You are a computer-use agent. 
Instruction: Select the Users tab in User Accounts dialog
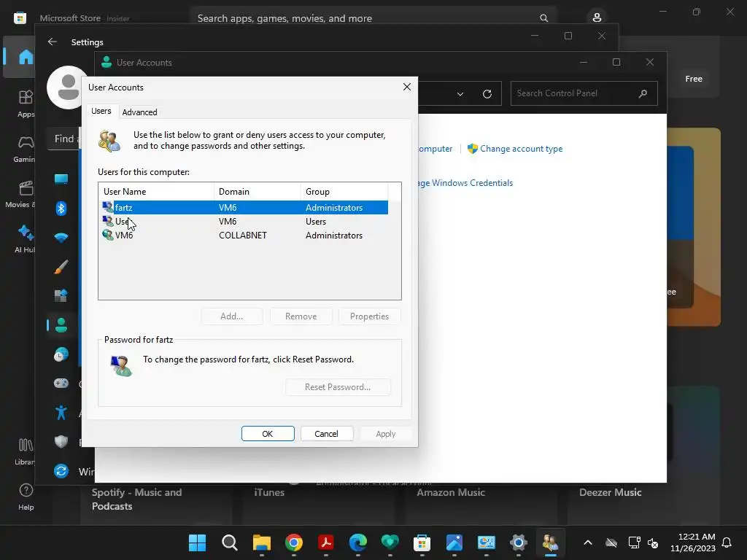coord(101,111)
